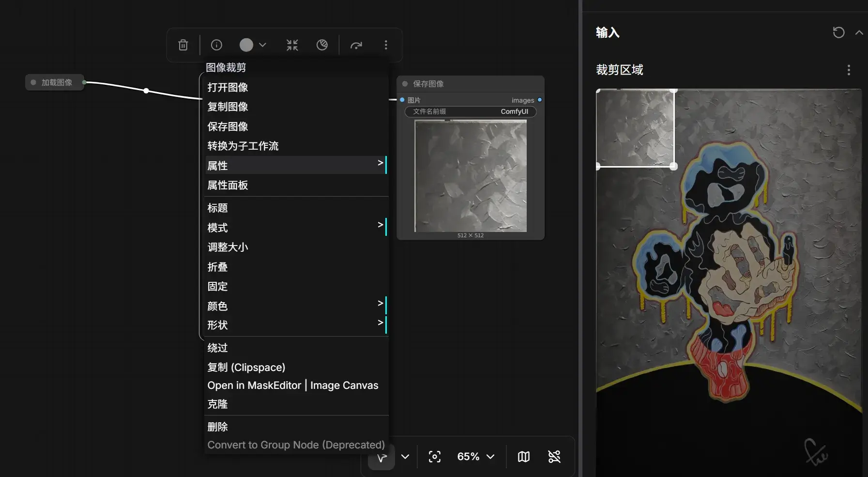Screen dimensions: 868x477
Task: Click the crop box top-right handle
Action: click(674, 91)
